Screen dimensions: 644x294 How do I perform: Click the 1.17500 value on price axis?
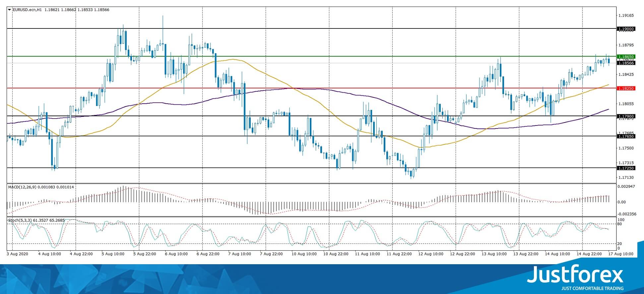(x=626, y=148)
